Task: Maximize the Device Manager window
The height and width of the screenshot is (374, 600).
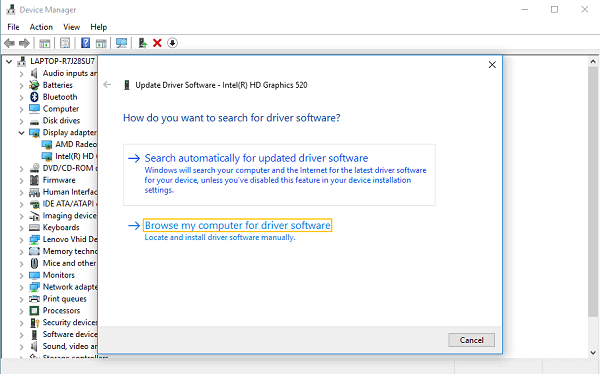Action: [x=554, y=10]
